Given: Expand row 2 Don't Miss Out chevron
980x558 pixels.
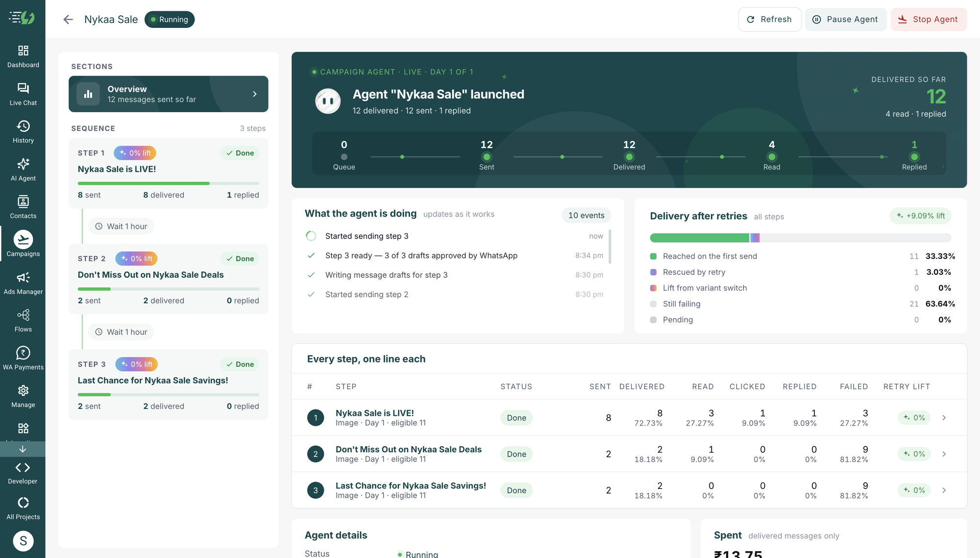Looking at the screenshot, I should point(944,454).
